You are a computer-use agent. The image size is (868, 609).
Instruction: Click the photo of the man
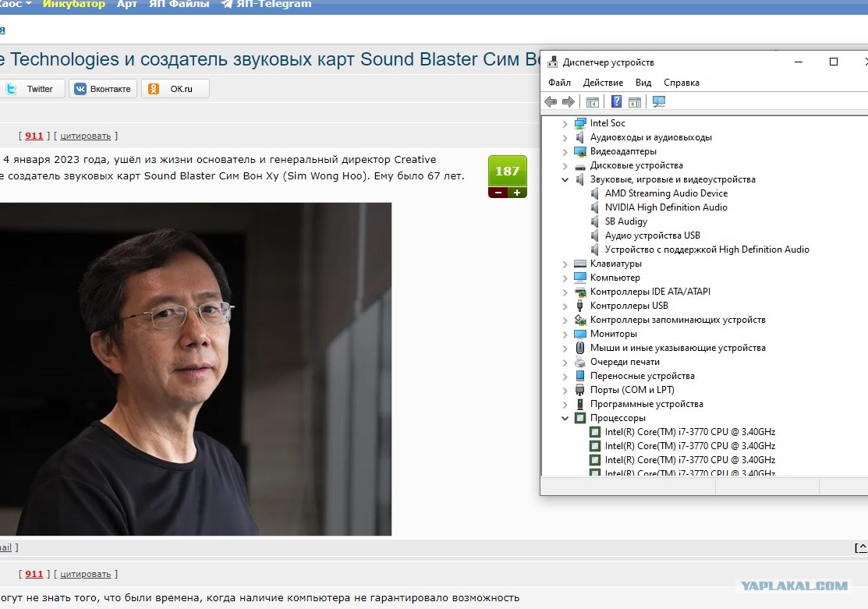click(196, 370)
